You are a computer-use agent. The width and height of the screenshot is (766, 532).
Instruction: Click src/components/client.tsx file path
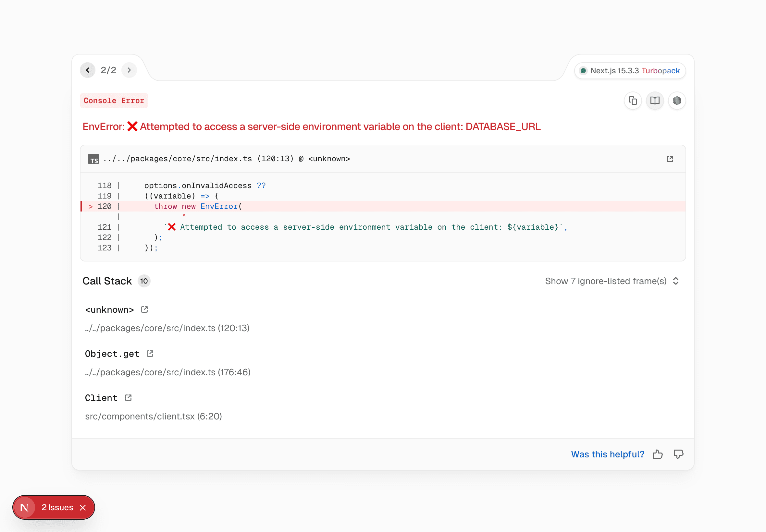[x=154, y=416]
